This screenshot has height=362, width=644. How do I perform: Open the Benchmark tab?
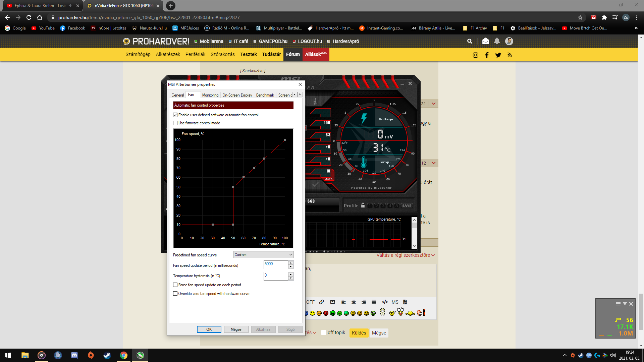(x=265, y=95)
